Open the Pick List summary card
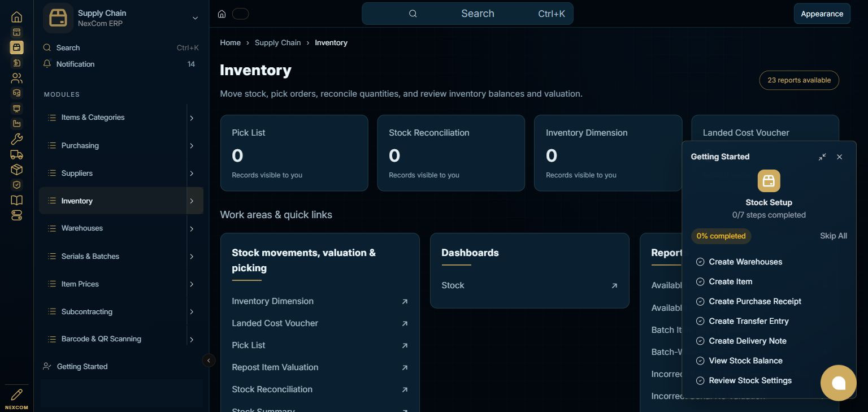Screen dimensions: 868x412 click(x=294, y=153)
